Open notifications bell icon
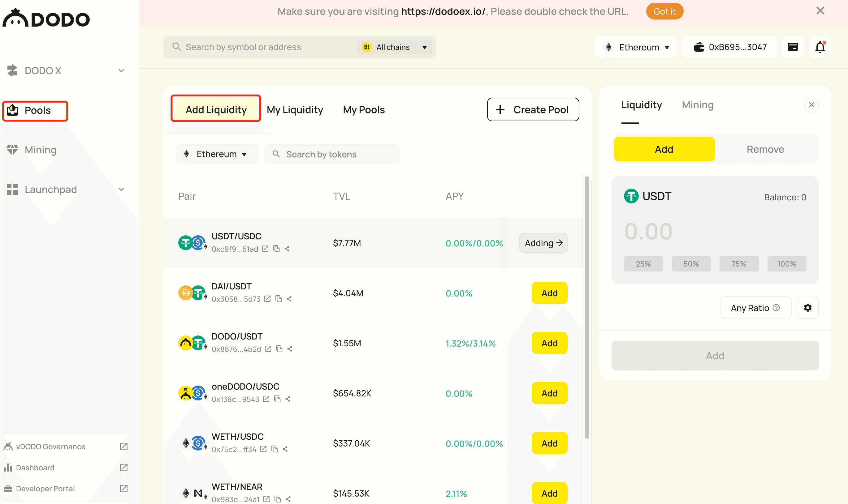Screen dimensions: 848x504 pyautogui.click(x=820, y=47)
